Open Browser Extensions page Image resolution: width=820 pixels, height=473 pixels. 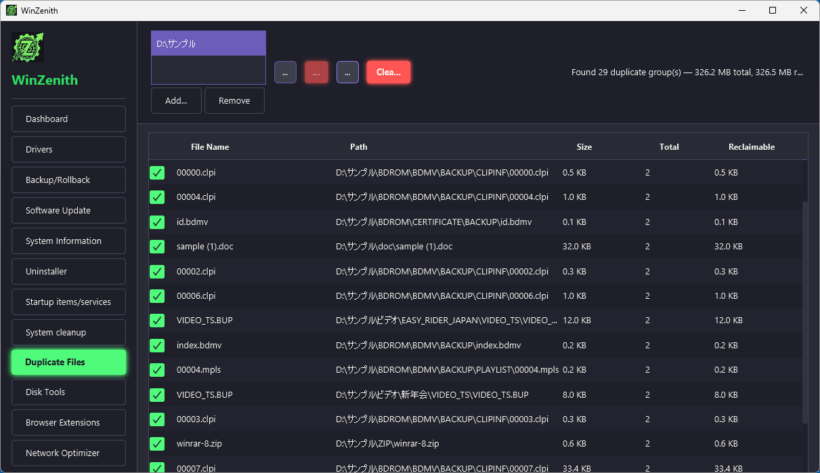click(69, 422)
